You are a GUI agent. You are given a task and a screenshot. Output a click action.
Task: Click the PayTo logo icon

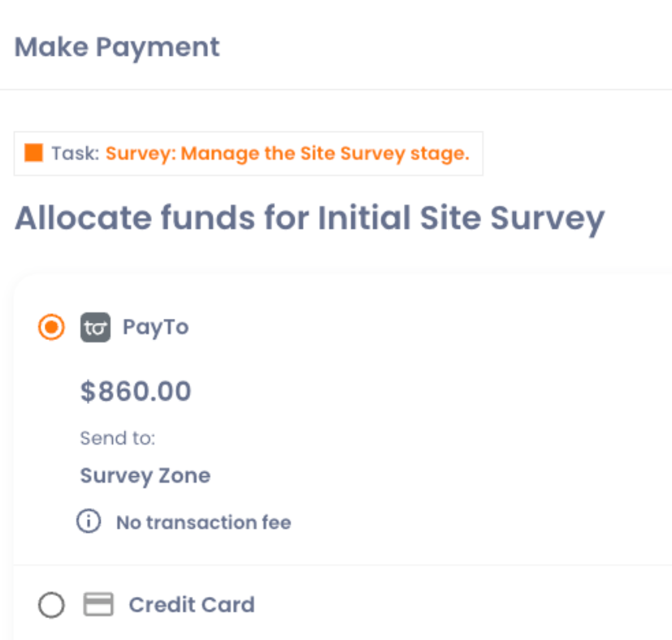click(x=95, y=328)
